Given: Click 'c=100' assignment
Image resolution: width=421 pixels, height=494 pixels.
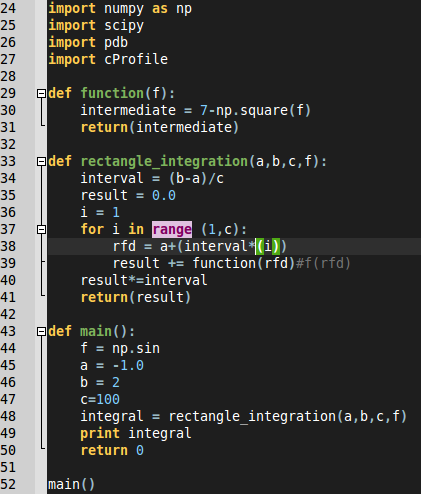Looking at the screenshot, I should [100, 399].
